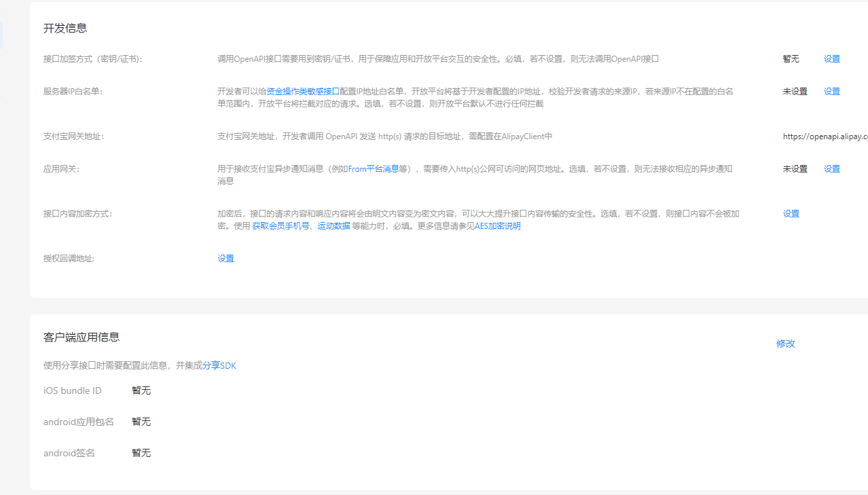Click the 调用OpenAPI接口需要用到密钥/证书 description
This screenshot has height=495, width=868.
438,59
